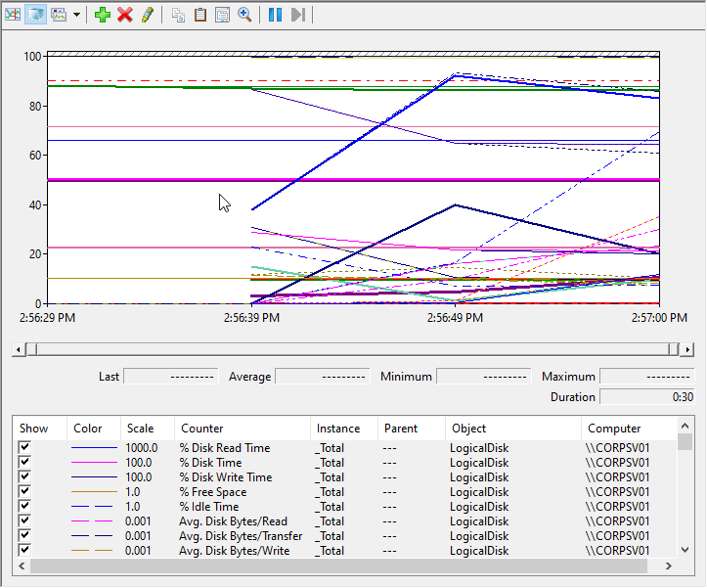Add a counter with the green plus
Viewport: 707px width, 588px height.
(x=103, y=15)
